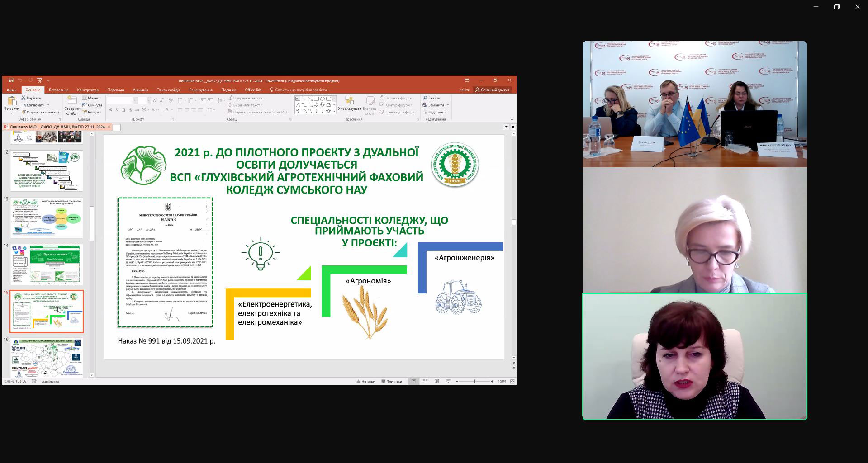Click the zoom slider in the status bar
Viewport: 868px width, 463px height.
pos(474,382)
